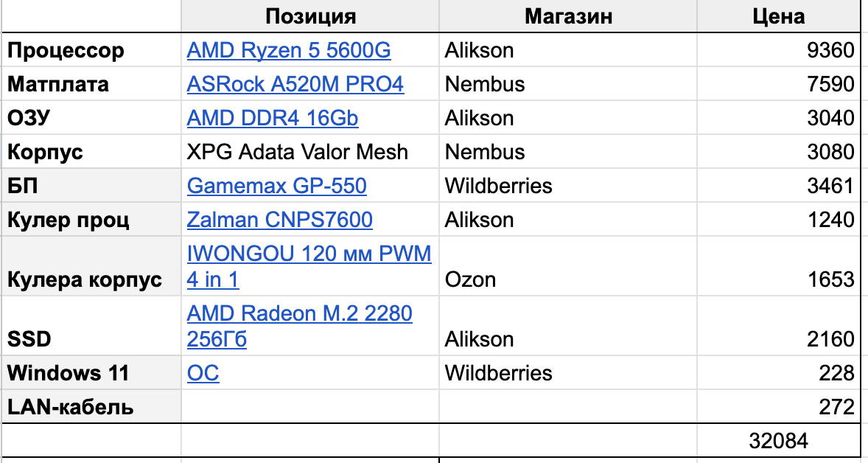Image resolution: width=868 pixels, height=463 pixels.
Task: Open the Zalman CNPS7600 link
Action: (x=279, y=220)
